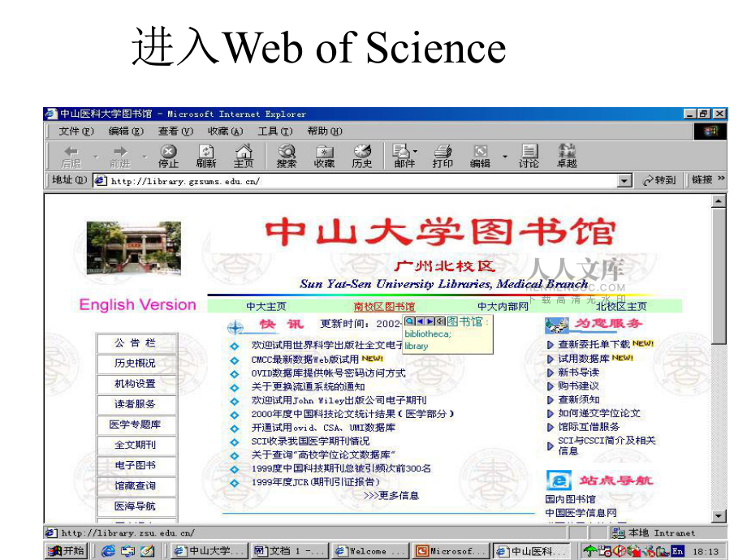Open 试用数据库 service link
This screenshot has height=560, width=747.
(584, 358)
